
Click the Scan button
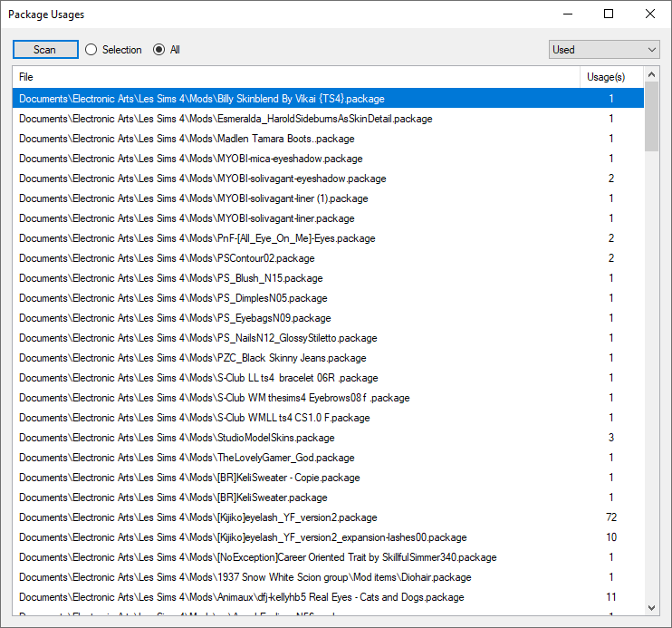coord(45,50)
